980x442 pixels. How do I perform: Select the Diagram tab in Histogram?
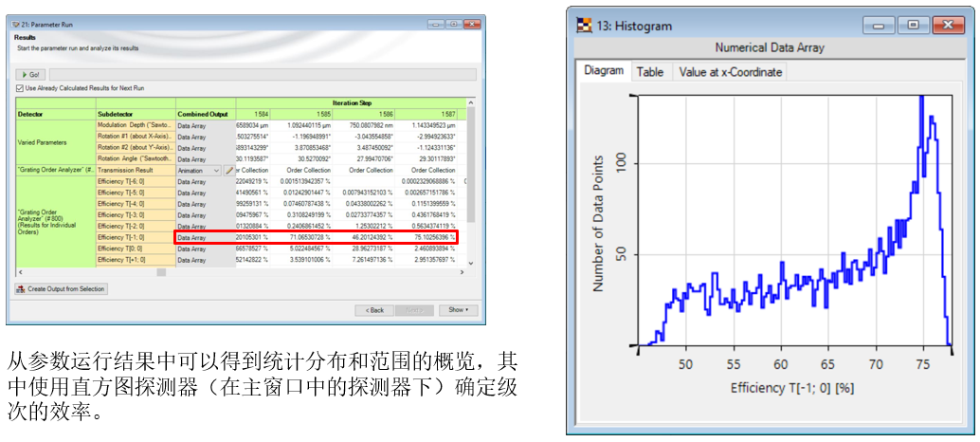pos(603,70)
